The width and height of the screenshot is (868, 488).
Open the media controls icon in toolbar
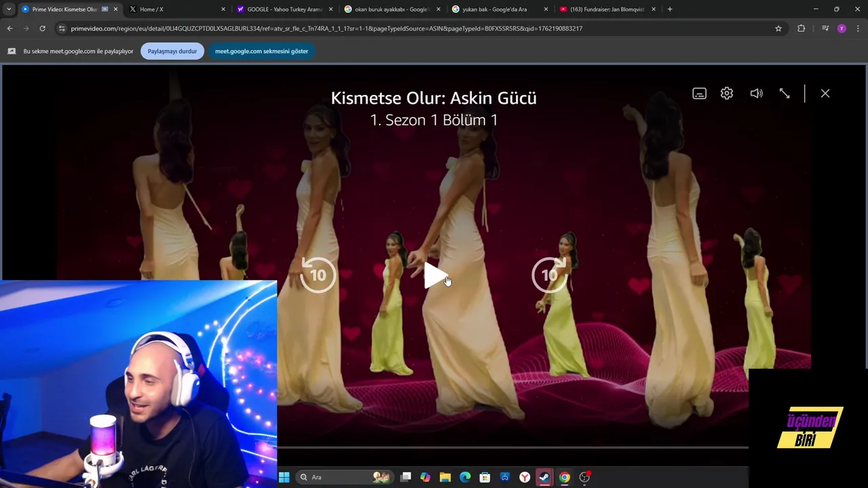825,28
